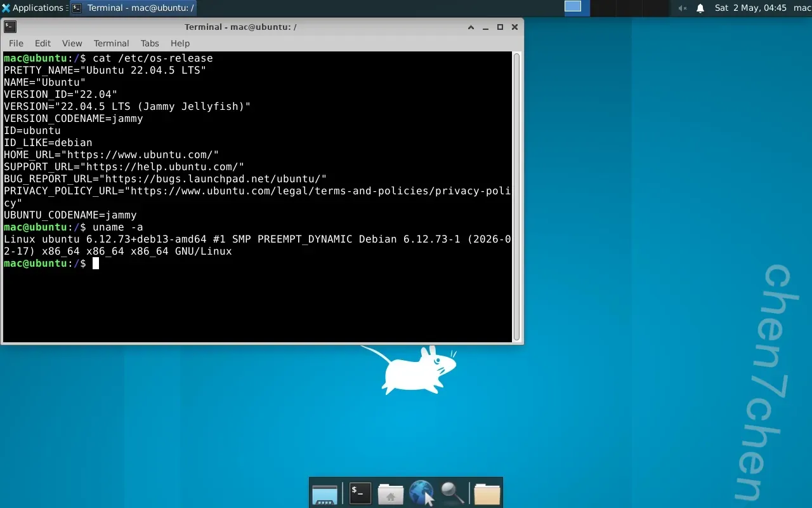This screenshot has height=508, width=812.
Task: Click the BUG_REPORT_URL launchpad line
Action: click(166, 178)
